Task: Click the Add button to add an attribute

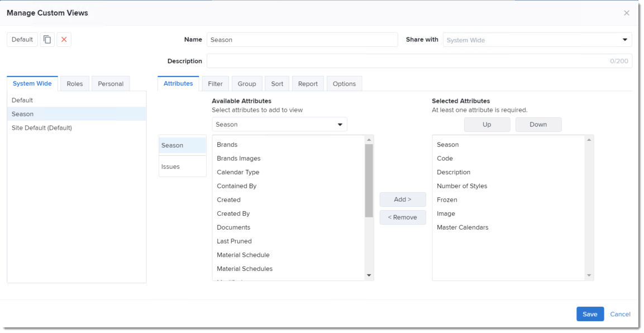Action: (402, 199)
